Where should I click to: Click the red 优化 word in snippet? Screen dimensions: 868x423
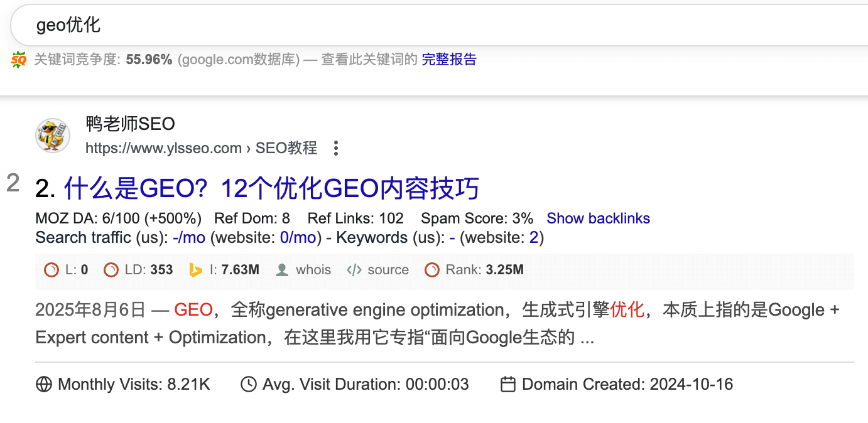coord(627,310)
